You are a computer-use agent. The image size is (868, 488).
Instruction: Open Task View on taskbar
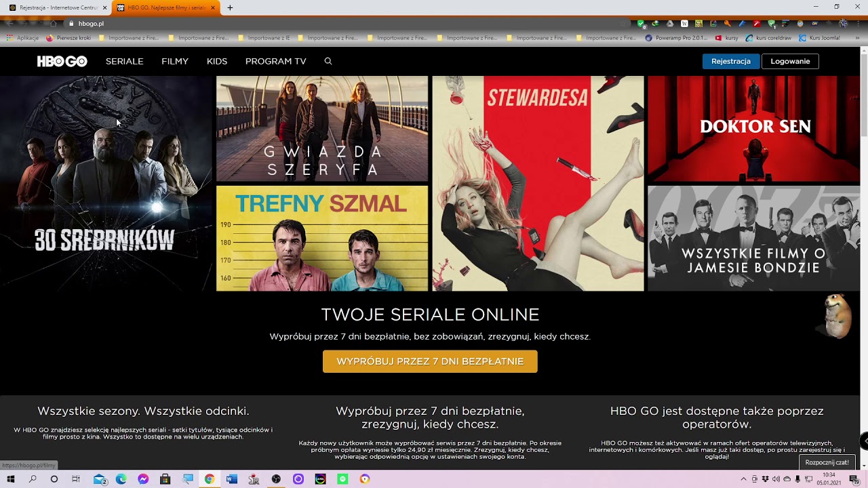click(76, 479)
